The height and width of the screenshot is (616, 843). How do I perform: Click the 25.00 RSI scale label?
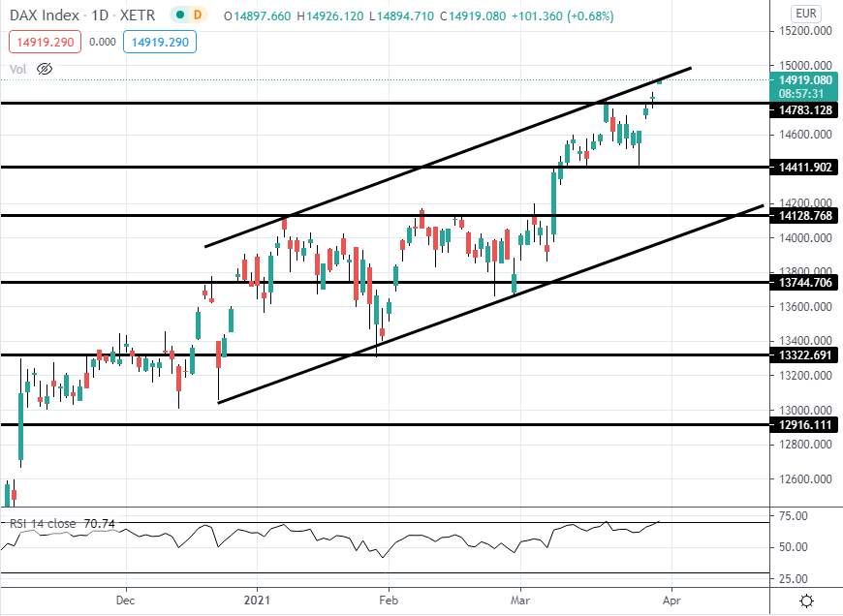coord(794,579)
